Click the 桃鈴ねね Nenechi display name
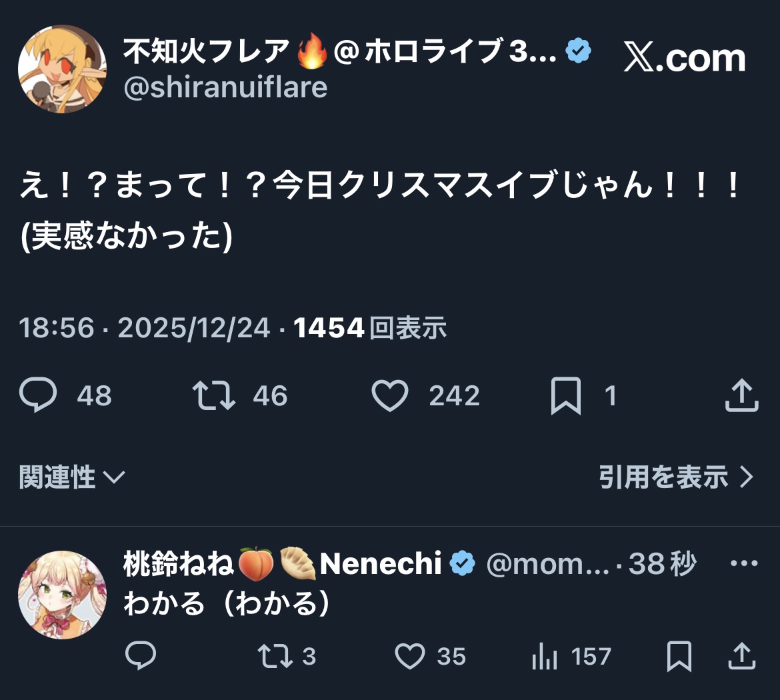780x700 pixels. click(x=282, y=564)
